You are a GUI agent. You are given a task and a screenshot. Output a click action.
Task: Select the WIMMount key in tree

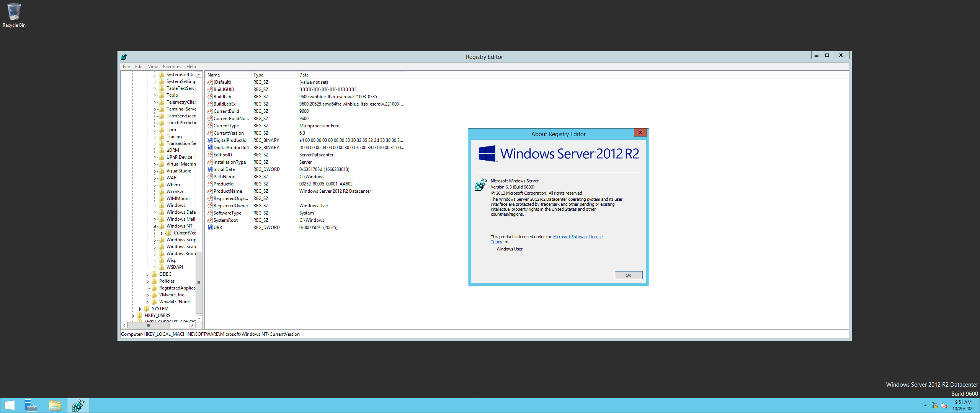click(x=178, y=198)
